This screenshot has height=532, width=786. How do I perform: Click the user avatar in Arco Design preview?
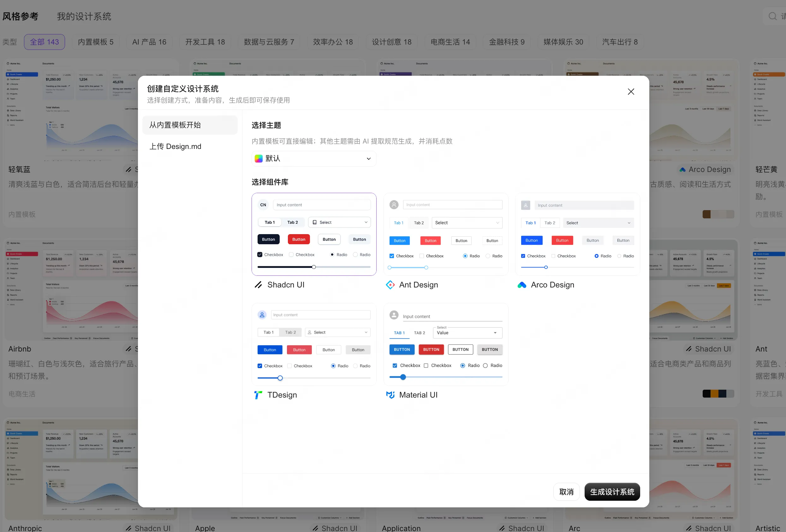(526, 205)
